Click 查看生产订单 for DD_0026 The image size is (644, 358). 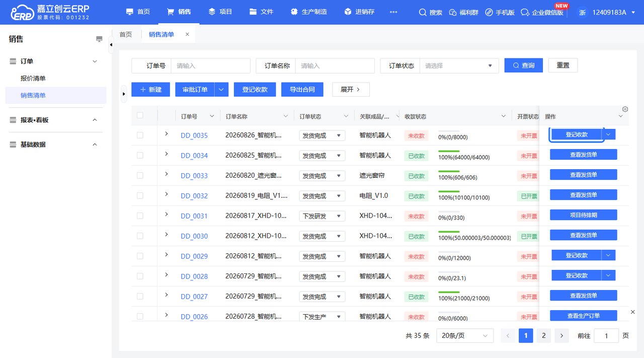click(x=583, y=316)
